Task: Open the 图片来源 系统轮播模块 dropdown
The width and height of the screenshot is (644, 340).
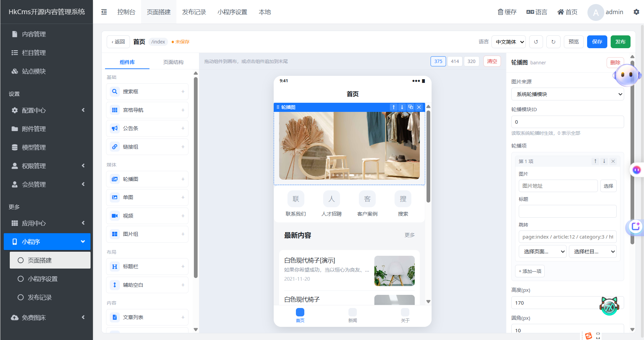Action: click(568, 94)
